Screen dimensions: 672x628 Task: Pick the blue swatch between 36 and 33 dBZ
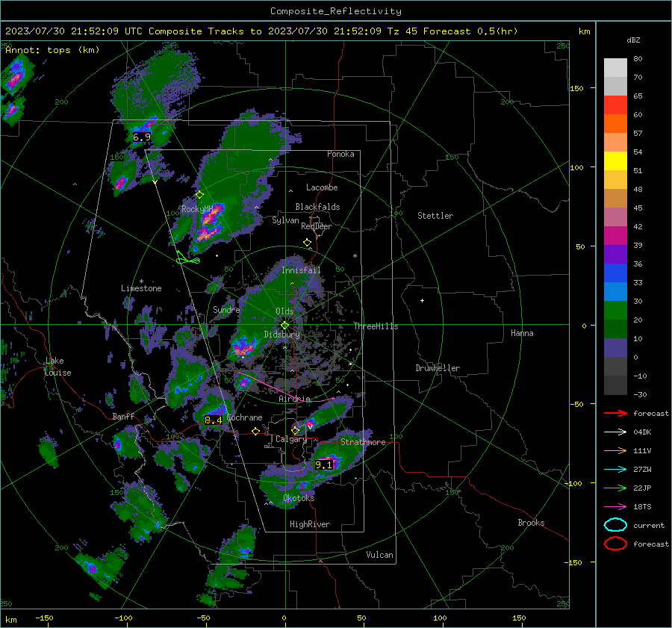(x=615, y=273)
